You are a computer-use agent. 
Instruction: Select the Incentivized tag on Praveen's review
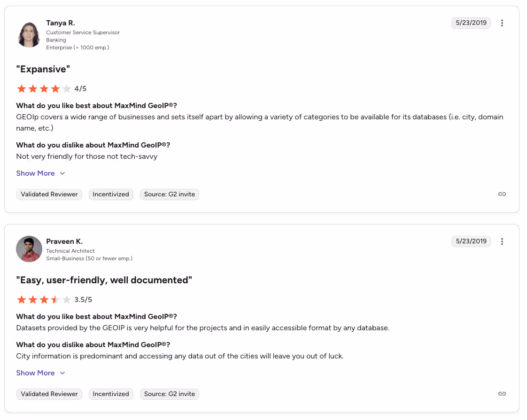point(111,394)
